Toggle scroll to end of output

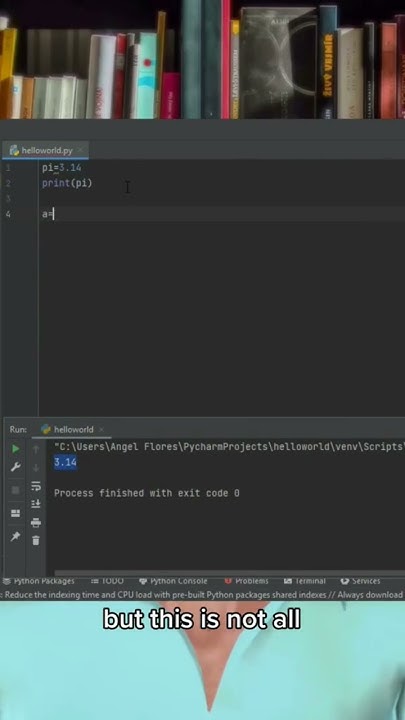point(36,504)
